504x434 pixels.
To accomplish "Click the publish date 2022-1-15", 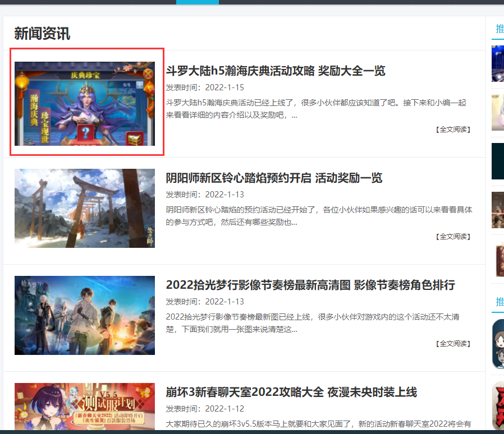I will [224, 87].
